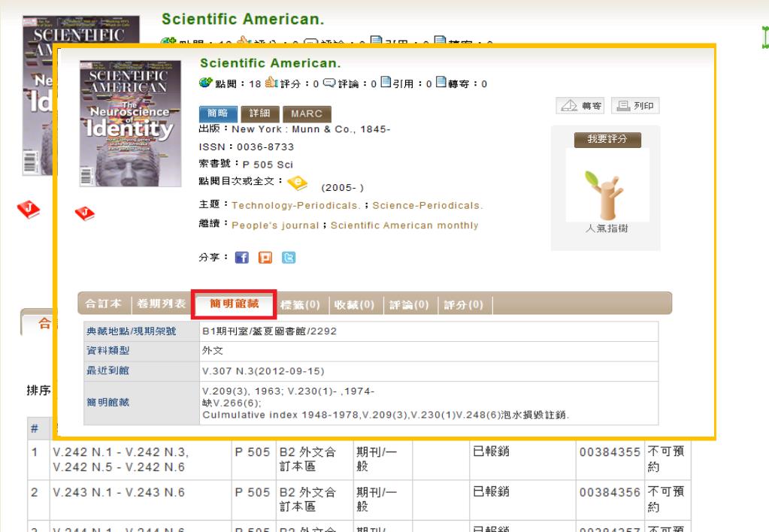Click the Scientific American cover thumbnail in popup
Image resolution: width=769 pixels, height=532 pixels.
click(131, 123)
